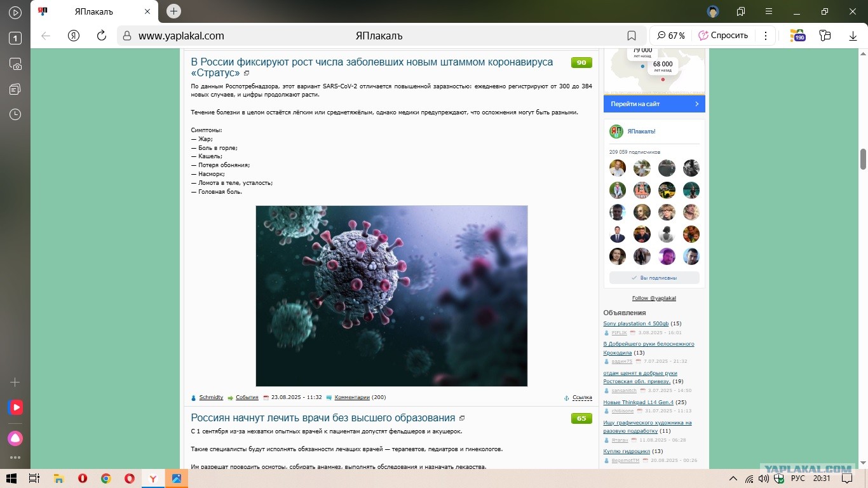Open the ЯПлакалъ! community widget title
868x488 pixels.
pos(641,132)
